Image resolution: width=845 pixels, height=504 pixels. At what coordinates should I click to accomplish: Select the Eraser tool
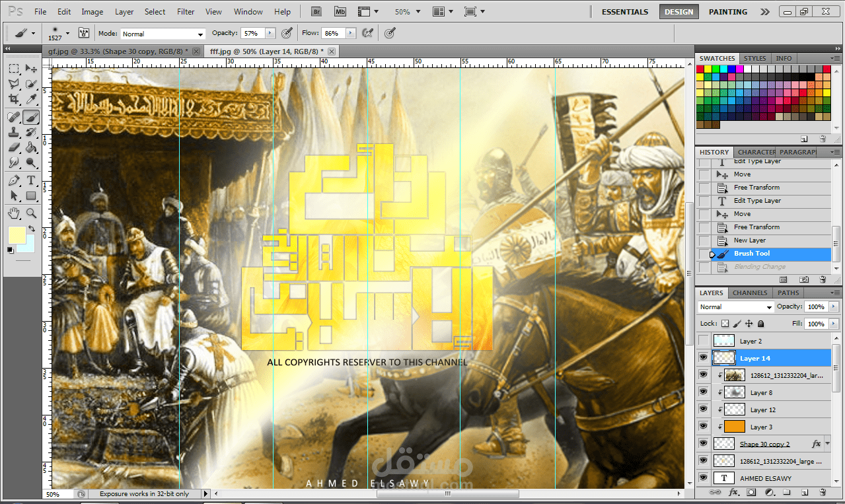14,147
